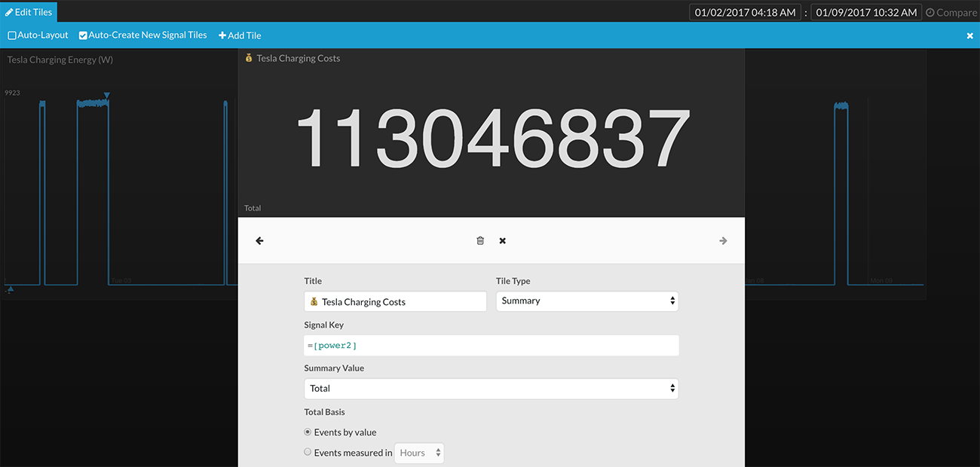Enable the Auto-Layout checkbox
Screen dimensions: 980x467
click(x=12, y=35)
